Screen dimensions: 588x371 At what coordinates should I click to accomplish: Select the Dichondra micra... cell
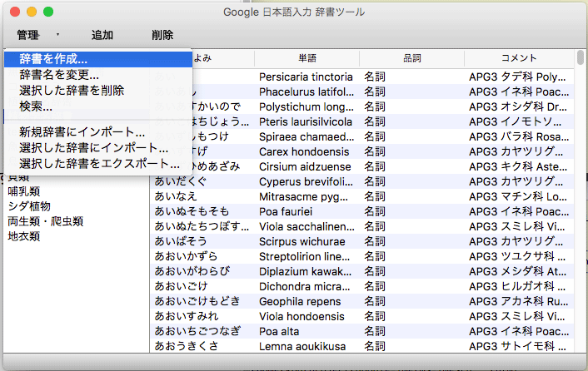pos(305,286)
